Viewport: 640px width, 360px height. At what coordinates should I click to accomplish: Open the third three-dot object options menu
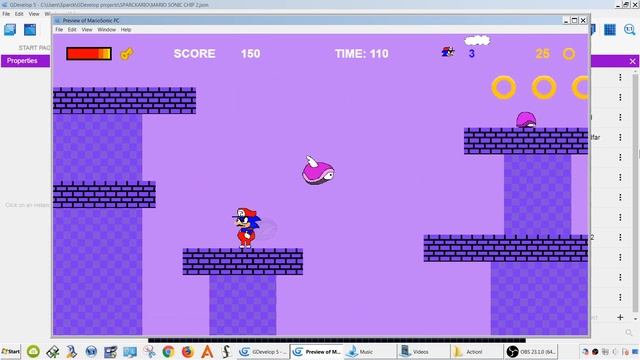[620, 117]
